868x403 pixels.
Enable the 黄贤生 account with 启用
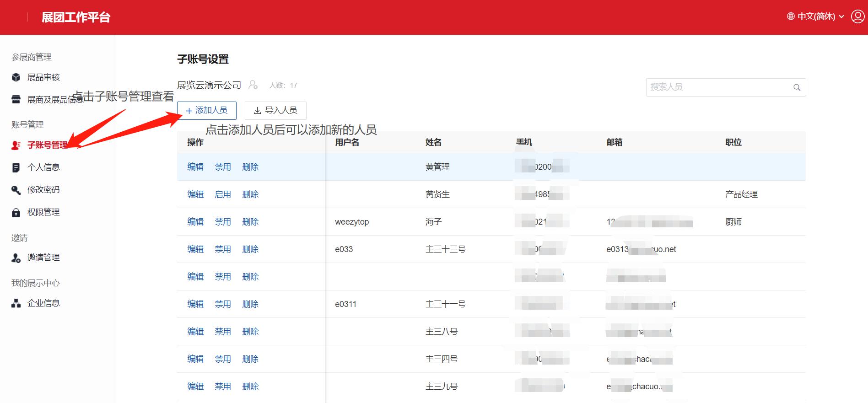coord(223,194)
